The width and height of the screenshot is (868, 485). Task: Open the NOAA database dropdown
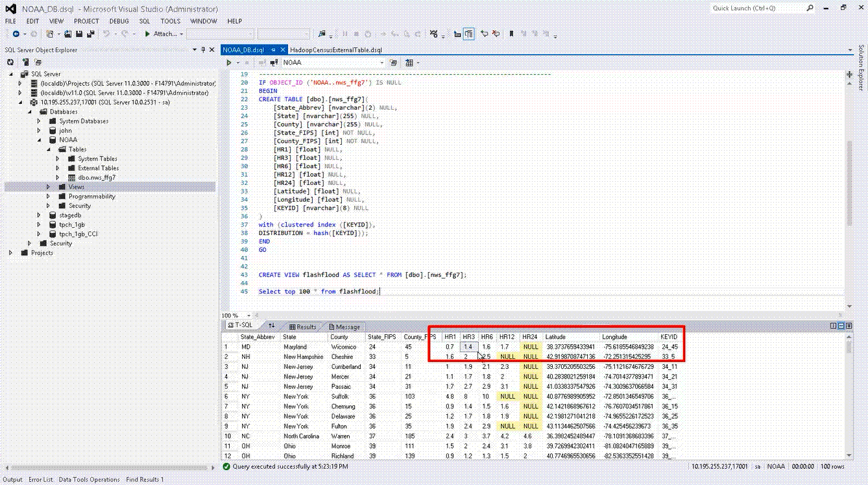[x=383, y=63]
